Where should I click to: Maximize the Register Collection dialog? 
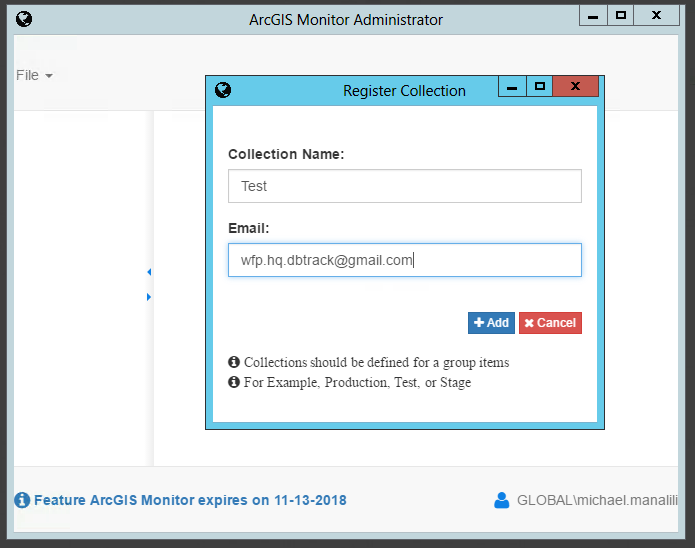[539, 86]
